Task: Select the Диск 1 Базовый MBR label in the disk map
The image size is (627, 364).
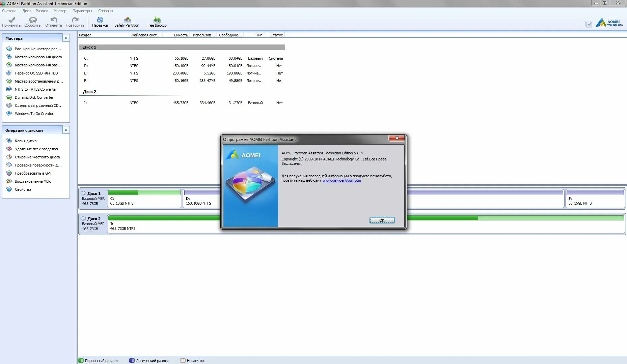Action: pos(93,199)
